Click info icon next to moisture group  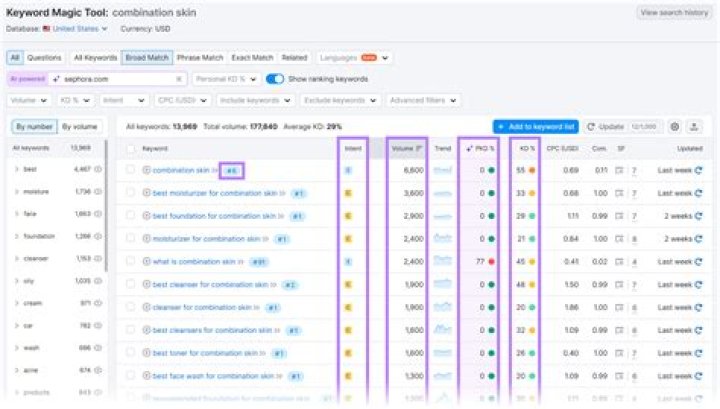(98, 191)
